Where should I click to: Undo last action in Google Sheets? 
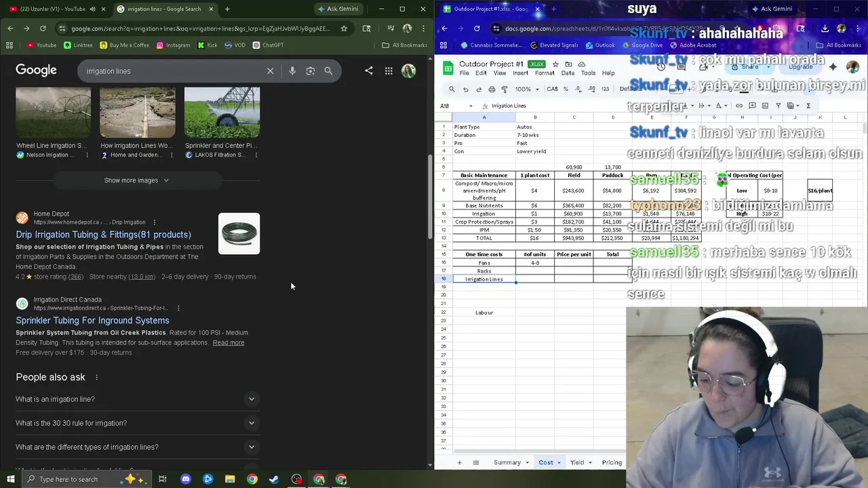point(465,89)
